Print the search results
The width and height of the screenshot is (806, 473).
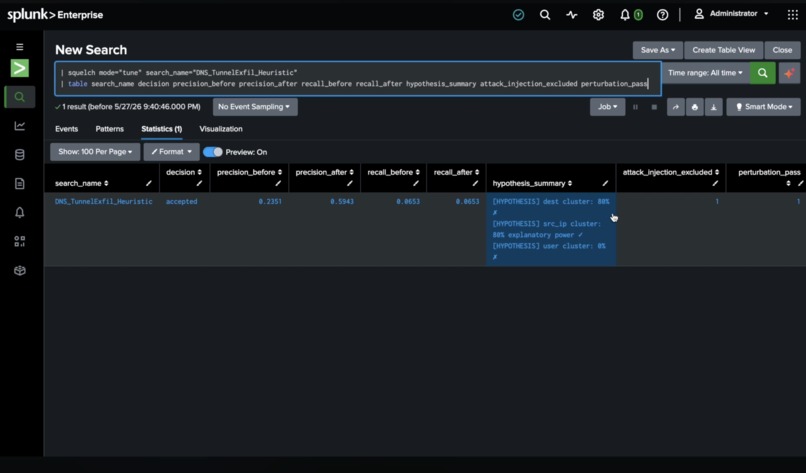point(694,107)
